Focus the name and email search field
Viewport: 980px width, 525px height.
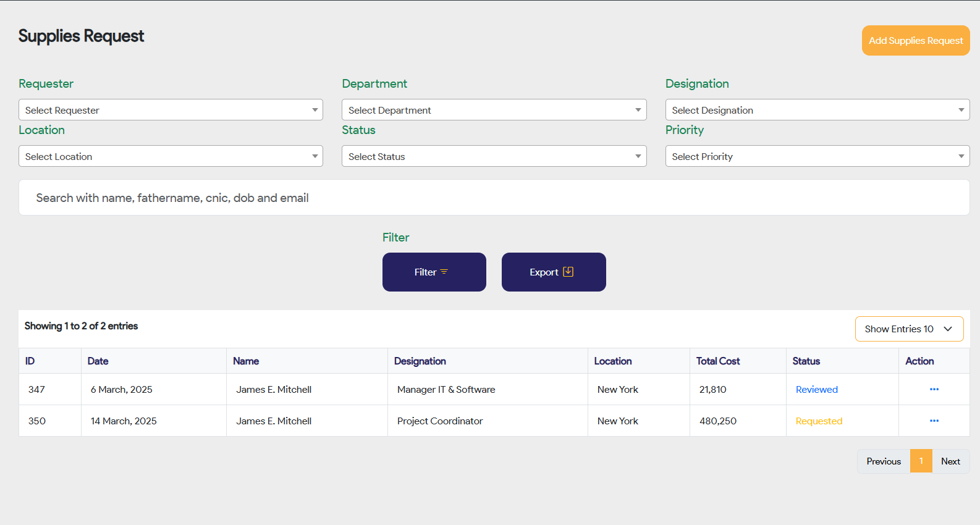coord(494,198)
